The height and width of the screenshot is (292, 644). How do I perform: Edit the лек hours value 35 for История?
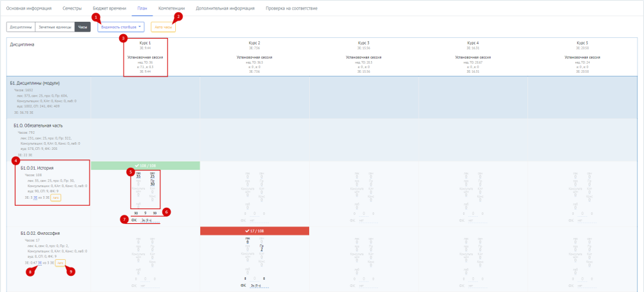[x=138, y=176]
